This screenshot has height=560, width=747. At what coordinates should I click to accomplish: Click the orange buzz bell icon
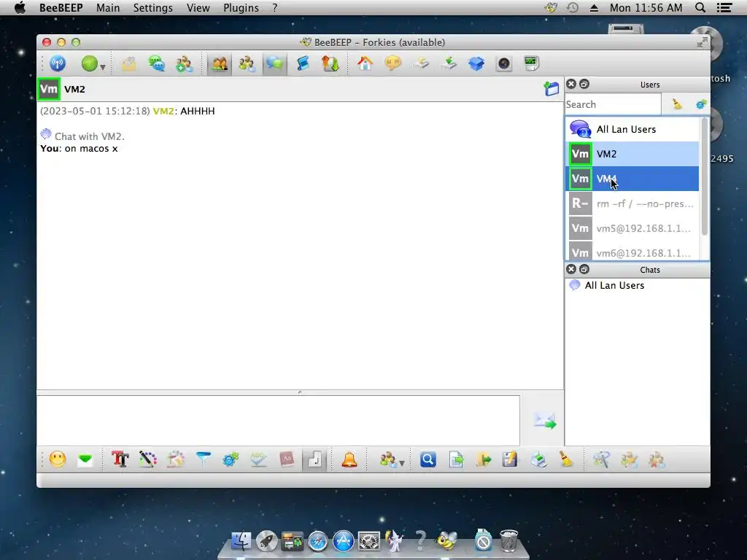pos(349,459)
